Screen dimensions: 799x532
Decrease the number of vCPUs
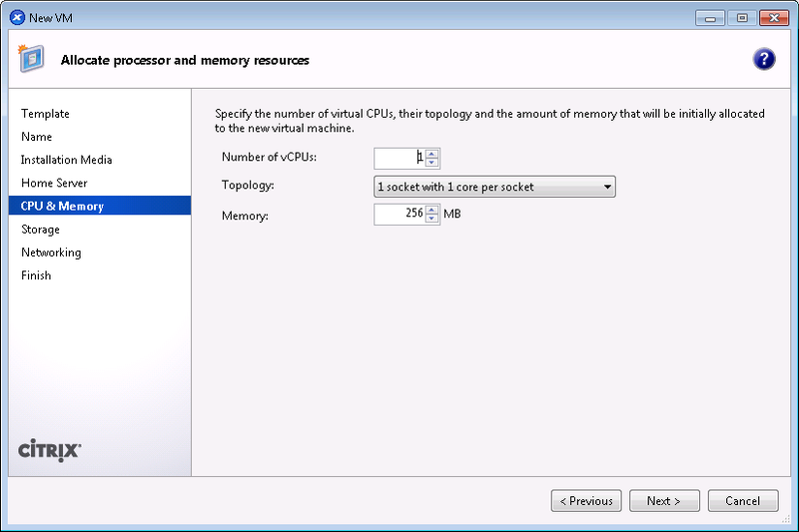pyautogui.click(x=431, y=163)
